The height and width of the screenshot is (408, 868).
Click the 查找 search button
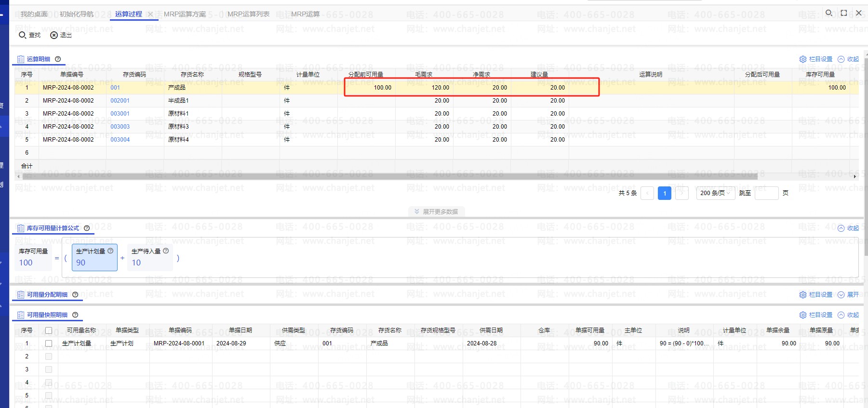(x=30, y=35)
